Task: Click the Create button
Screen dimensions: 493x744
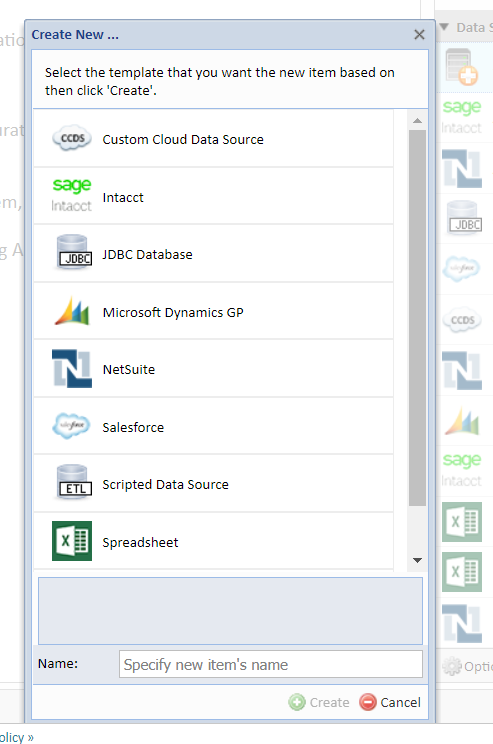Action: (x=319, y=702)
